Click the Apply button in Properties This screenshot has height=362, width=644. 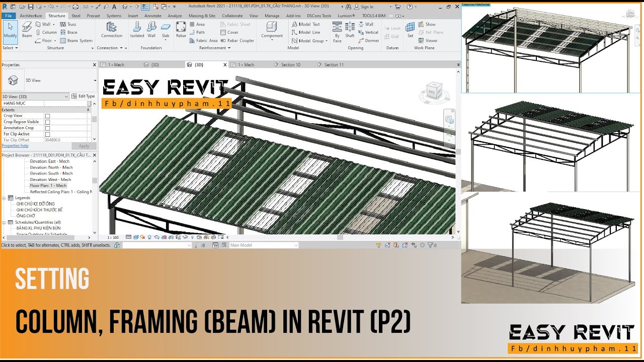pyautogui.click(x=84, y=146)
